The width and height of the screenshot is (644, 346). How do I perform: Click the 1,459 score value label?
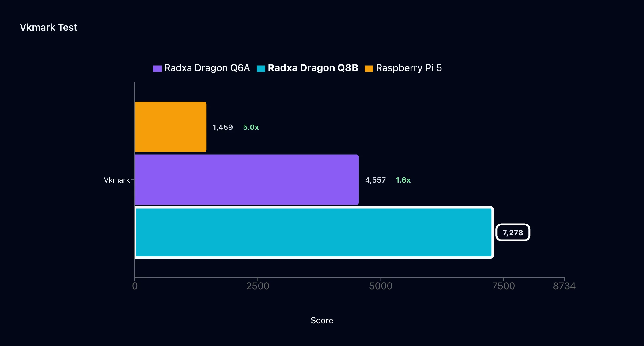(223, 127)
